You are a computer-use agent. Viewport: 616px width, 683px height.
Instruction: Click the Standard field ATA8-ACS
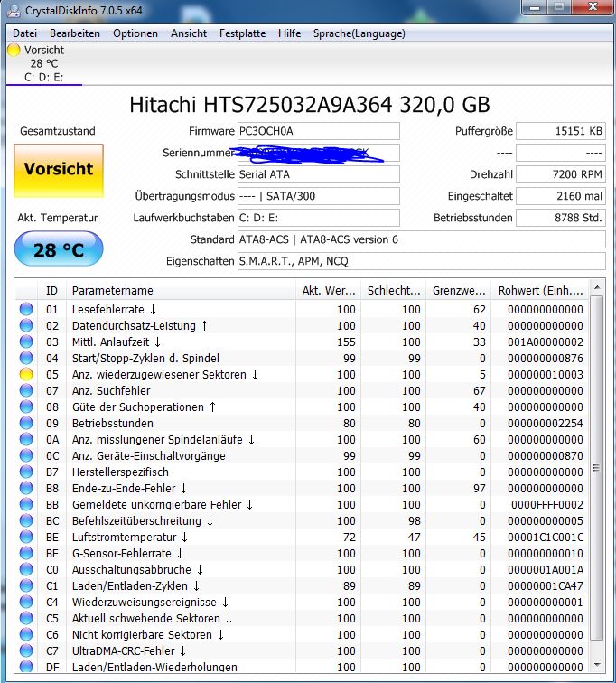tap(422, 239)
